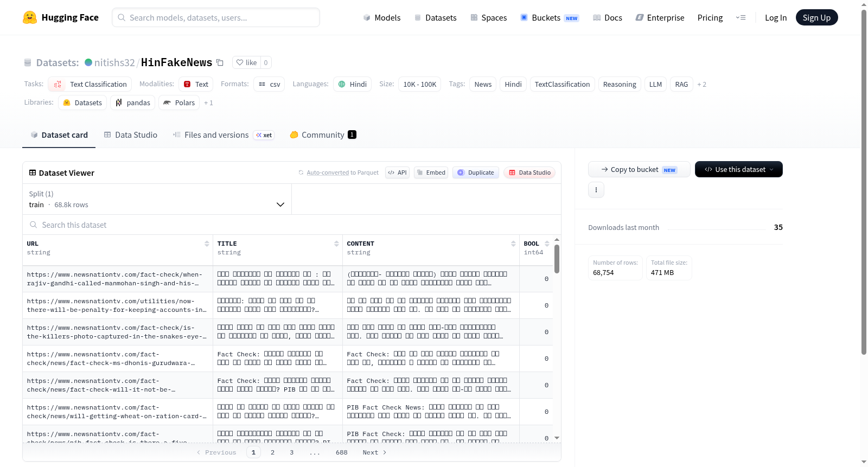Like the HinFakeNews dataset
The height and width of the screenshot is (467, 868).
click(247, 62)
